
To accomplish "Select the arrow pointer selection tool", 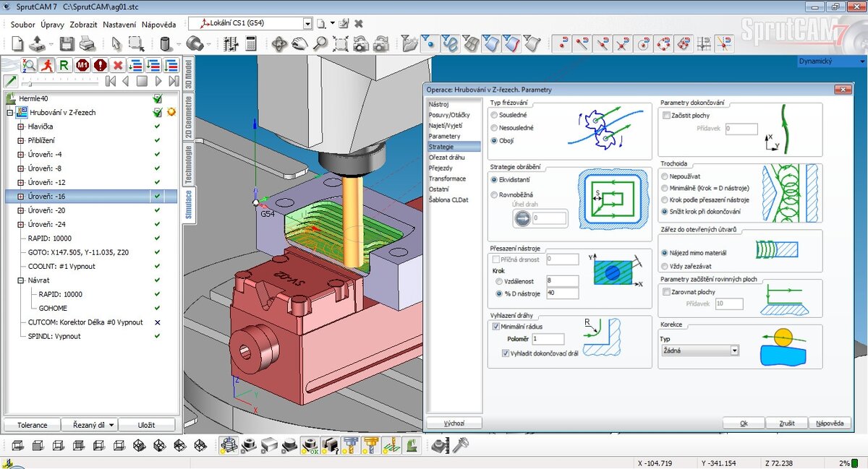I will pos(116,44).
